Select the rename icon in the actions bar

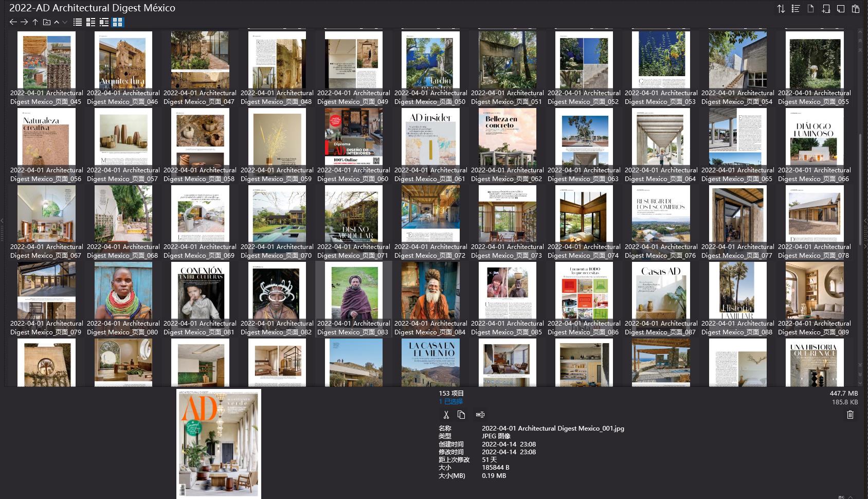coord(480,415)
